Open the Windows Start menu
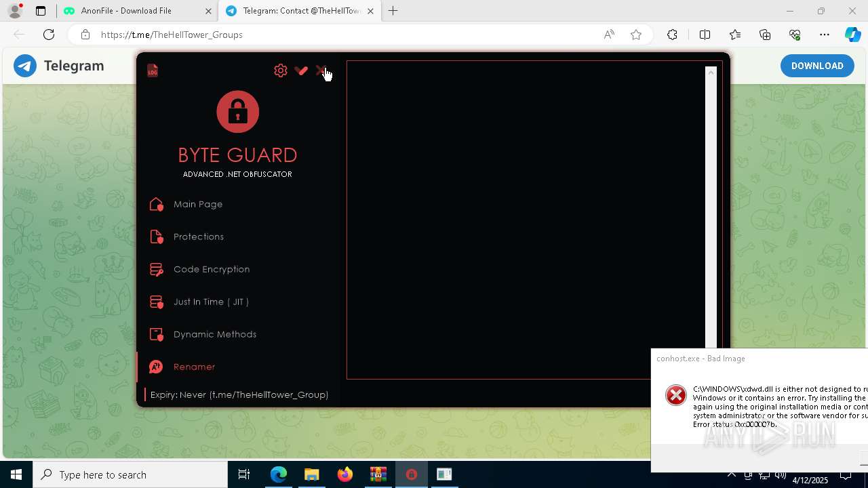The height and width of the screenshot is (488, 868). pos(16,474)
